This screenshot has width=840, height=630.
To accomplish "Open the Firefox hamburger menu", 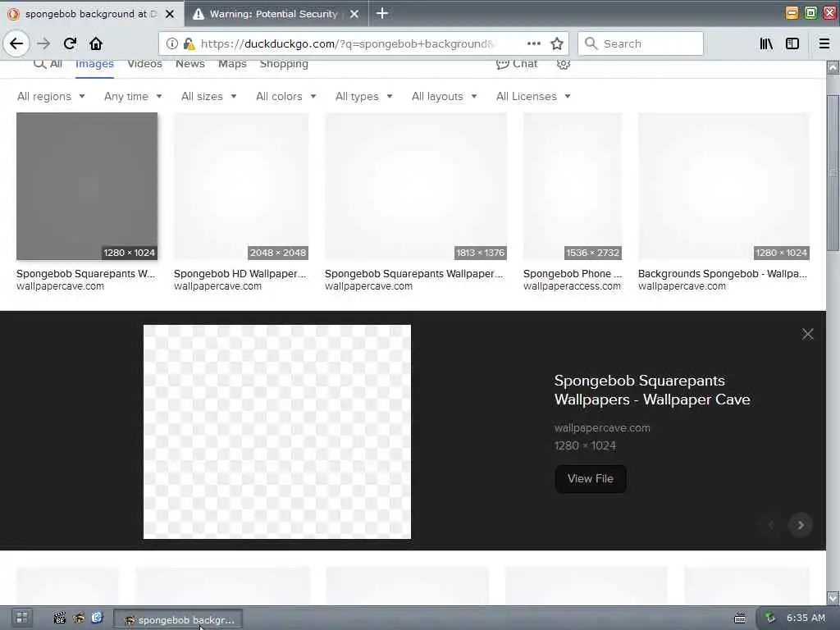I will [x=824, y=44].
